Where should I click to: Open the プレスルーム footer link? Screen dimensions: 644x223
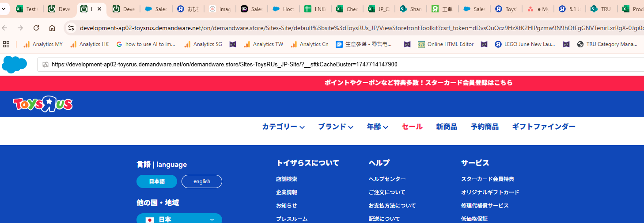click(x=292, y=219)
